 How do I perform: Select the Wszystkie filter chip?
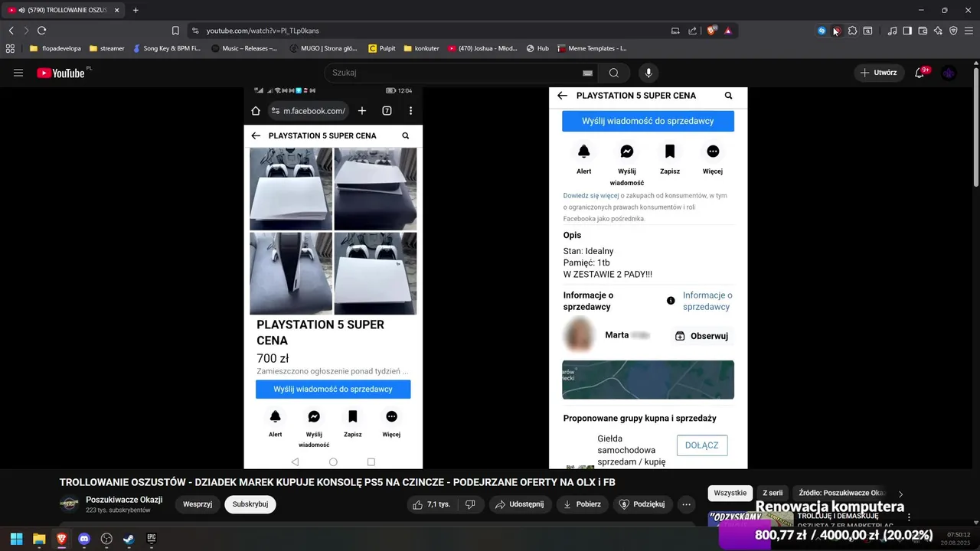(730, 493)
